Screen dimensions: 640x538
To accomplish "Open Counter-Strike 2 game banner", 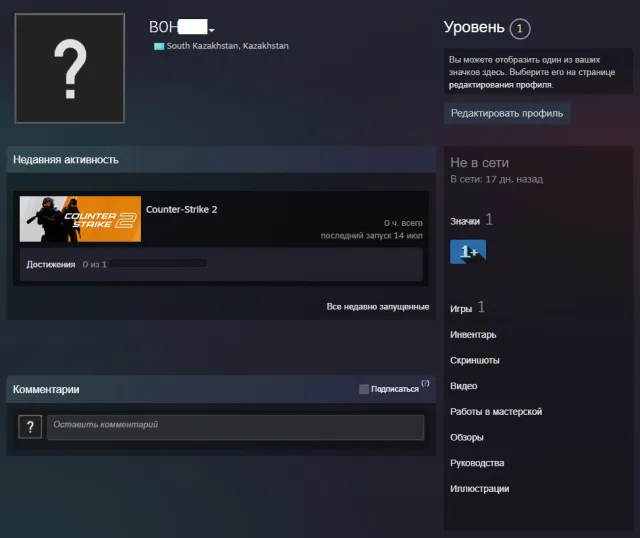I will tap(80, 219).
